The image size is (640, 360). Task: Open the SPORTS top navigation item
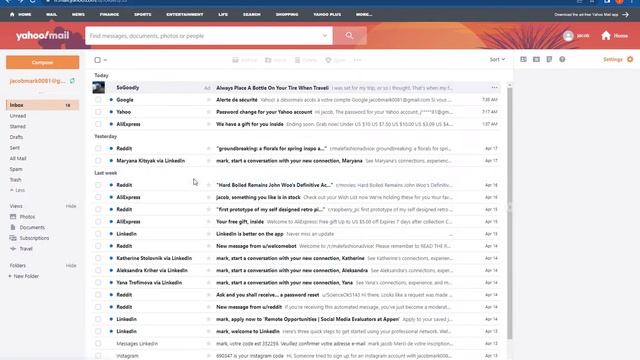[x=142, y=14]
